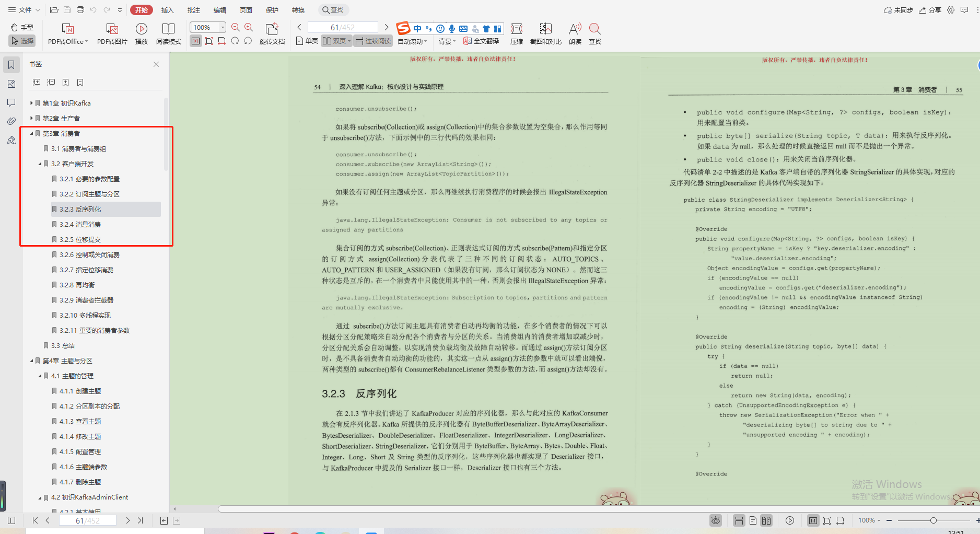This screenshot has width=980, height=534.
Task: Click the large Find (查找) magnifier icon
Action: [x=594, y=34]
